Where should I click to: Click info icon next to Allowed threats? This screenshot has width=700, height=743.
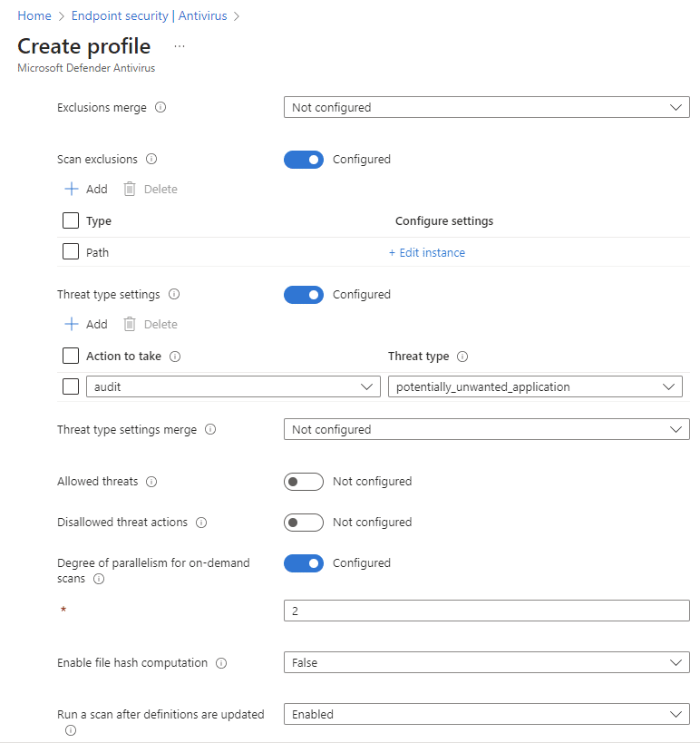(x=151, y=482)
